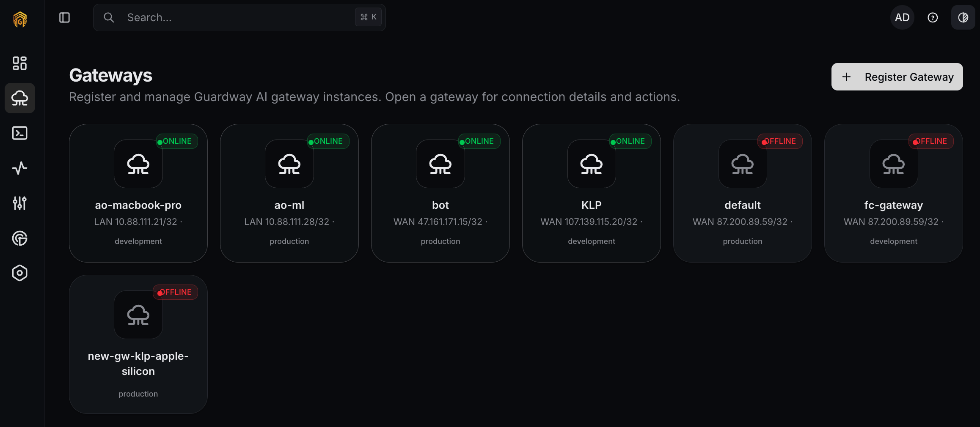Image resolution: width=980 pixels, height=427 pixels.
Task: Click development label on ao-macbook-pro card
Action: [138, 241]
